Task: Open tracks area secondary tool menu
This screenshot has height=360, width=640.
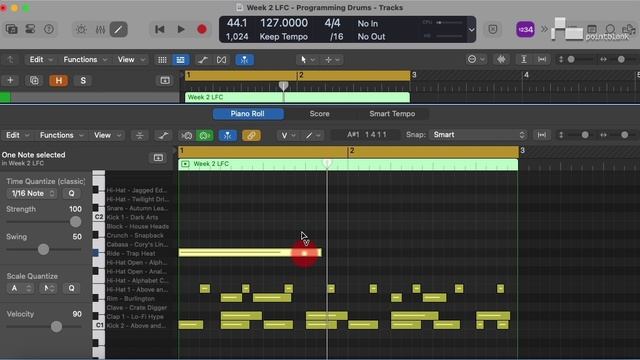Action: (332, 60)
